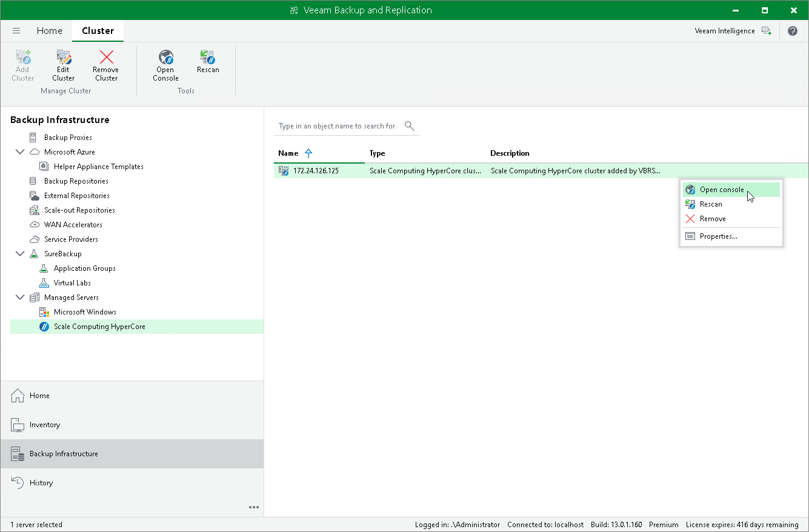Image resolution: width=809 pixels, height=532 pixels.
Task: Click the Remove Cluster red X icon
Action: coord(106,57)
